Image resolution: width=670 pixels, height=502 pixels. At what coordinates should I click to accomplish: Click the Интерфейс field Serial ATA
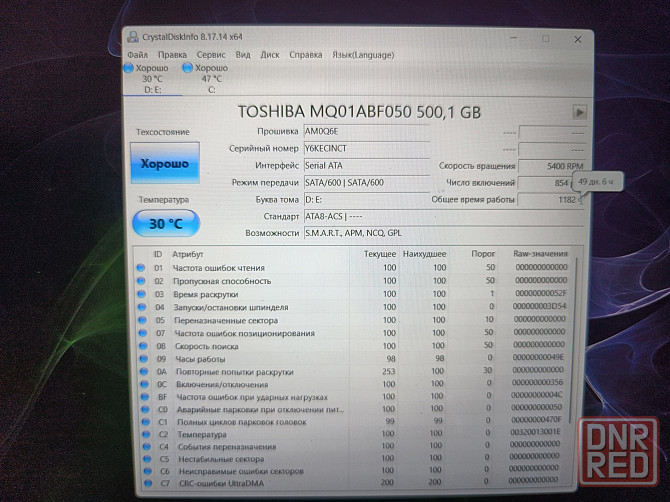tap(366, 166)
